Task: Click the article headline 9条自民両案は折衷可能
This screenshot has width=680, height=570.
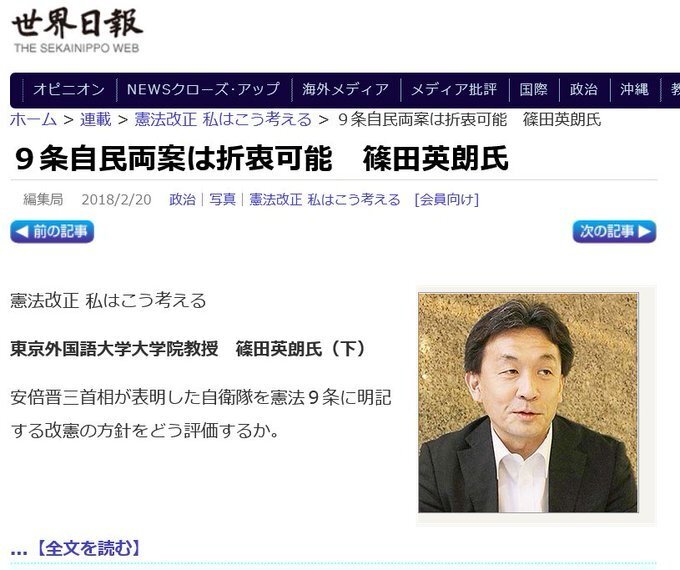Action: click(174, 159)
